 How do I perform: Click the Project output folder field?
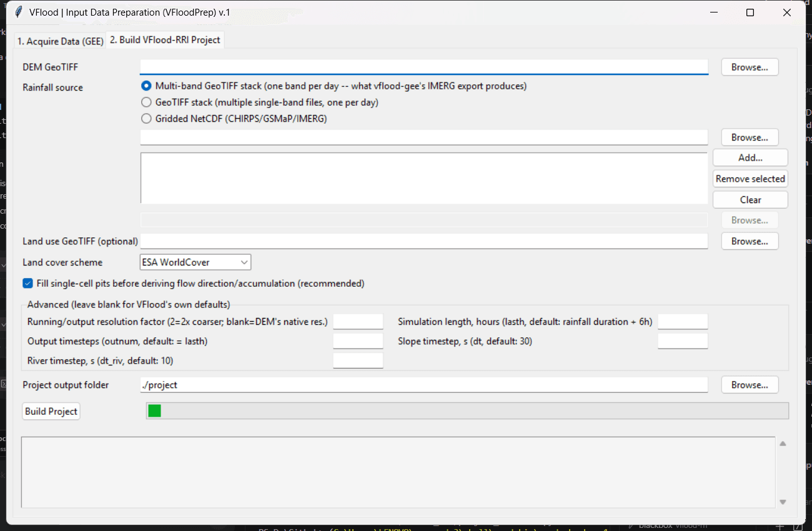click(x=424, y=385)
